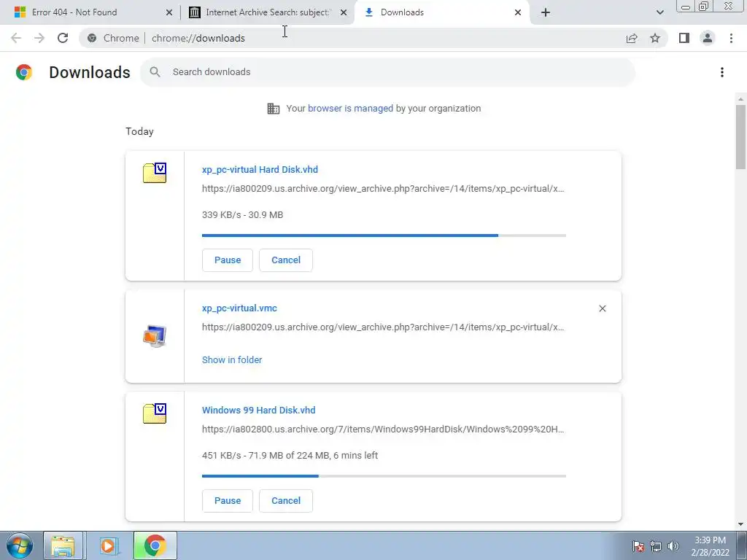Screen dimensions: 747x560
Task: Click the xp_pc-virtual.vmc file icon
Action: 155,336
